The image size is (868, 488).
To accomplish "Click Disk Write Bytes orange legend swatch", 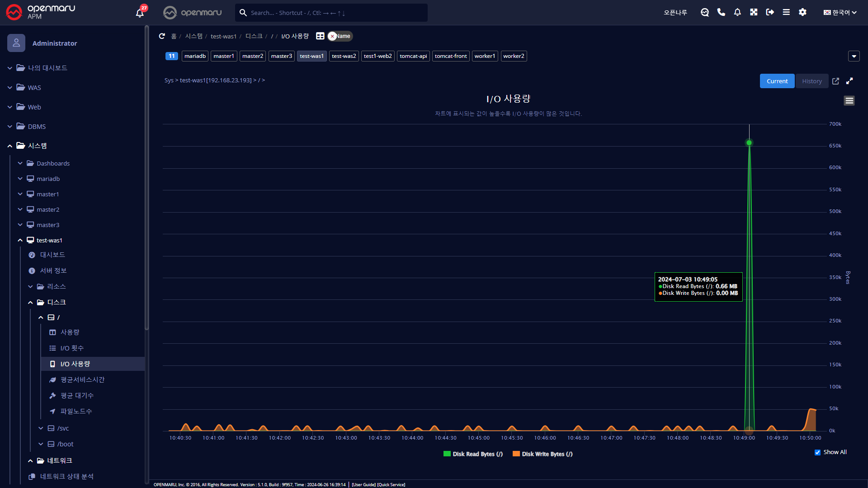I will point(516,454).
